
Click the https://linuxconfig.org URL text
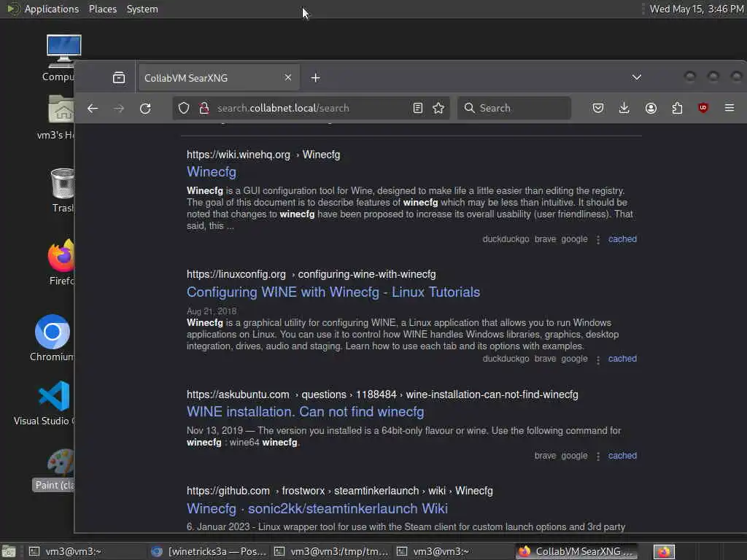(x=236, y=274)
